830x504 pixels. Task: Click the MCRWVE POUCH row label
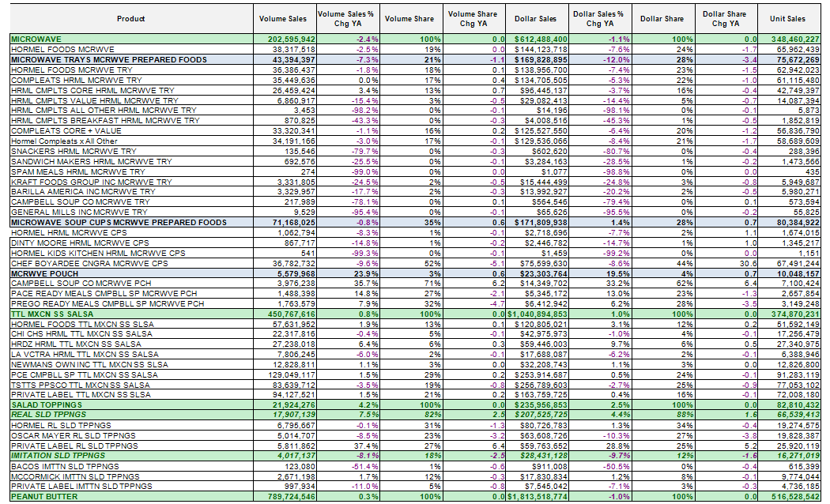click(44, 272)
